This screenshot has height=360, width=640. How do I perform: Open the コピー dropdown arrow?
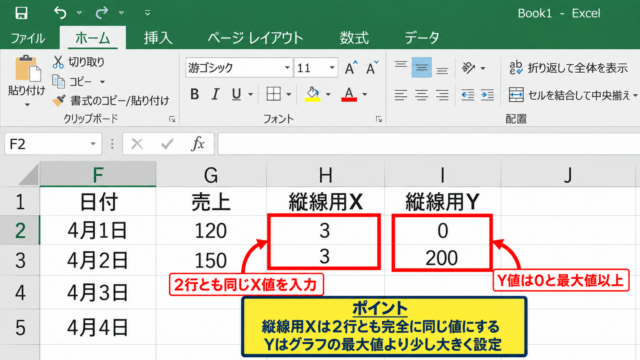tap(102, 82)
